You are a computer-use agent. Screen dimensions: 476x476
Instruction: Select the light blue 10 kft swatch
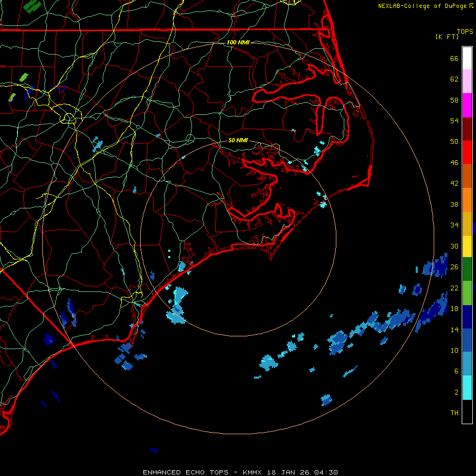tap(467, 364)
